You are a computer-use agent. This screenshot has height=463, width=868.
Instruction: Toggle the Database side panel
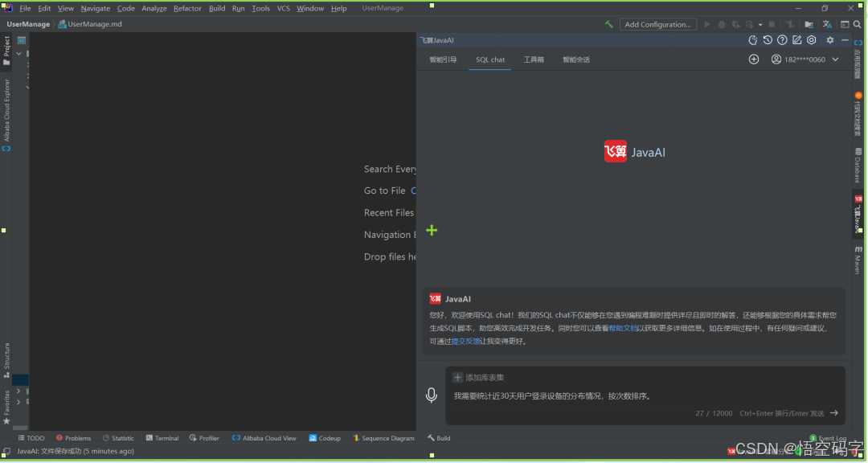(858, 166)
